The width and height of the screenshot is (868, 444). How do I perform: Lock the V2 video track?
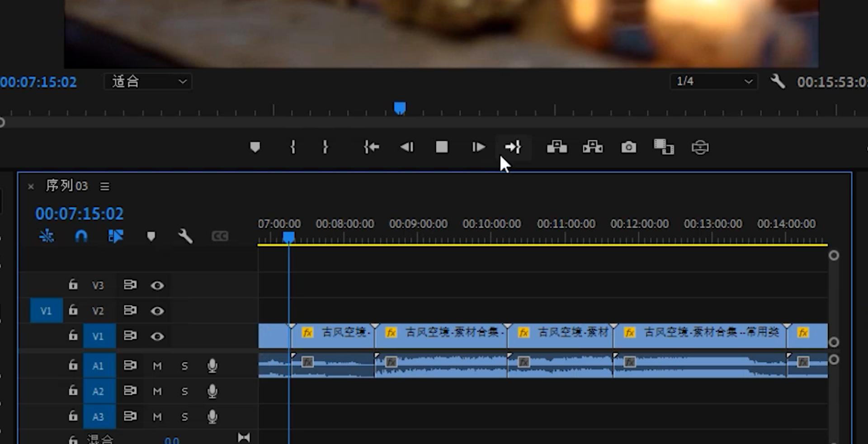pyautogui.click(x=73, y=311)
